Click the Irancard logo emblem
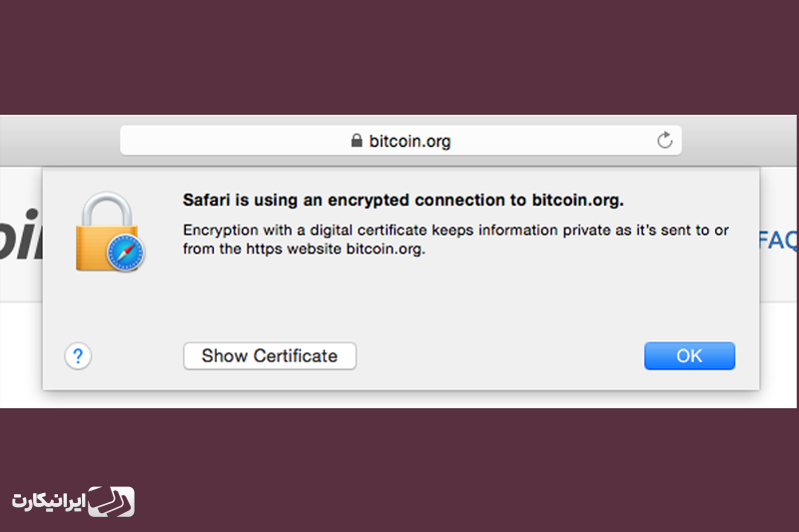 (x=111, y=501)
